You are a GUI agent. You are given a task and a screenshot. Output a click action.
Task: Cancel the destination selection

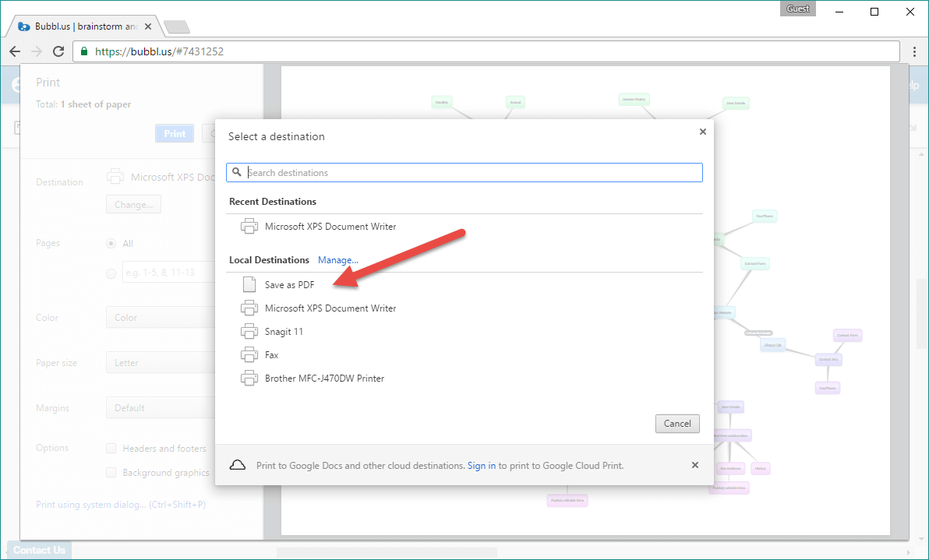677,424
